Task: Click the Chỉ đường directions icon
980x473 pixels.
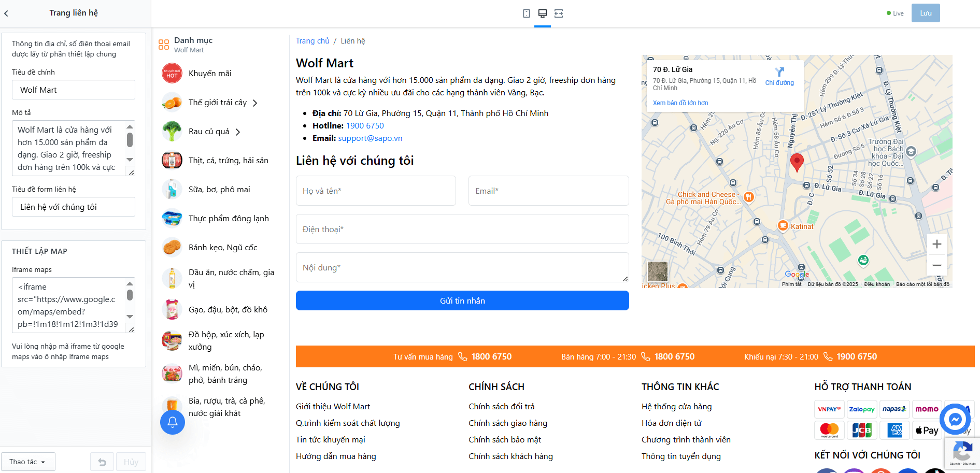Action: [779, 72]
